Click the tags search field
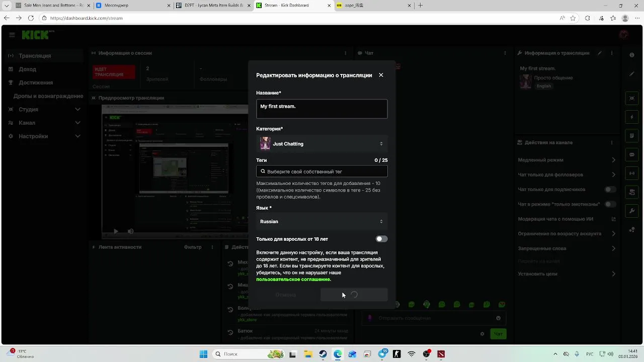The image size is (644, 362). [321, 171]
